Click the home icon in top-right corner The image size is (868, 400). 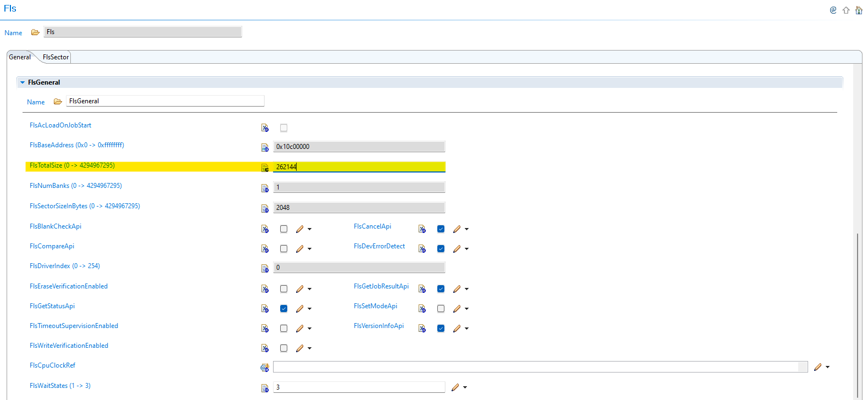pyautogui.click(x=859, y=10)
